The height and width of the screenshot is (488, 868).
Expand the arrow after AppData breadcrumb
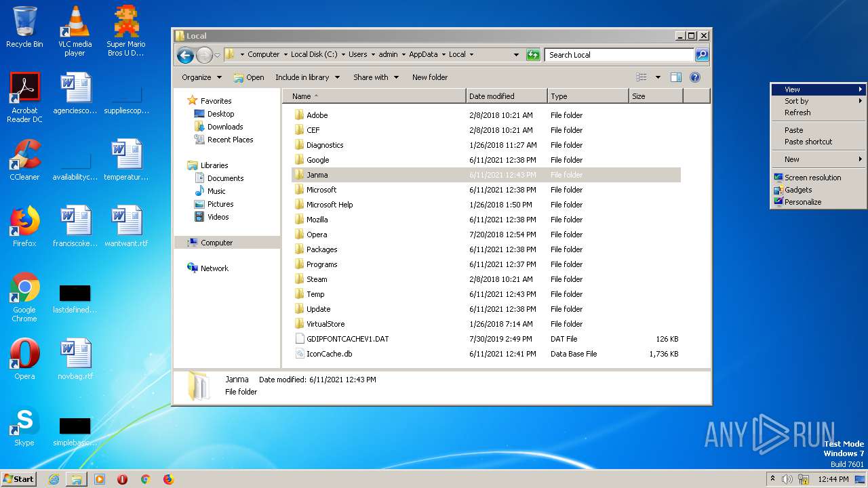pyautogui.click(x=443, y=55)
